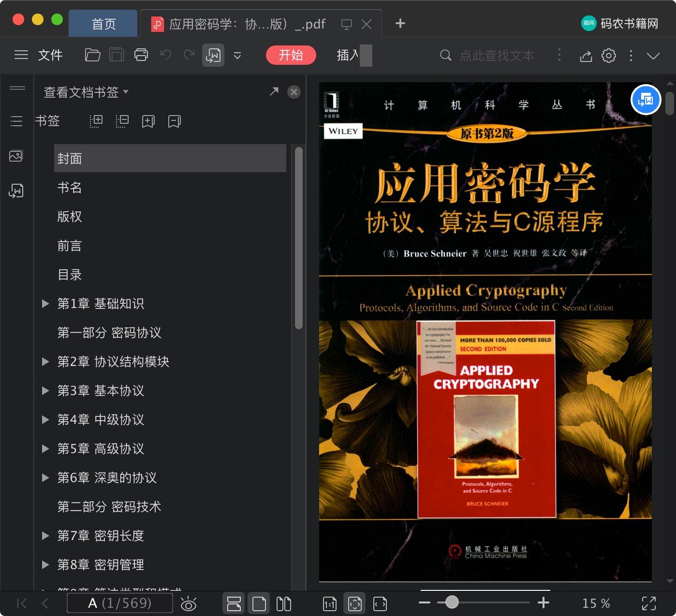The height and width of the screenshot is (616, 676).
Task: Click the vertical more options icon right of the gear
Action: click(x=631, y=56)
